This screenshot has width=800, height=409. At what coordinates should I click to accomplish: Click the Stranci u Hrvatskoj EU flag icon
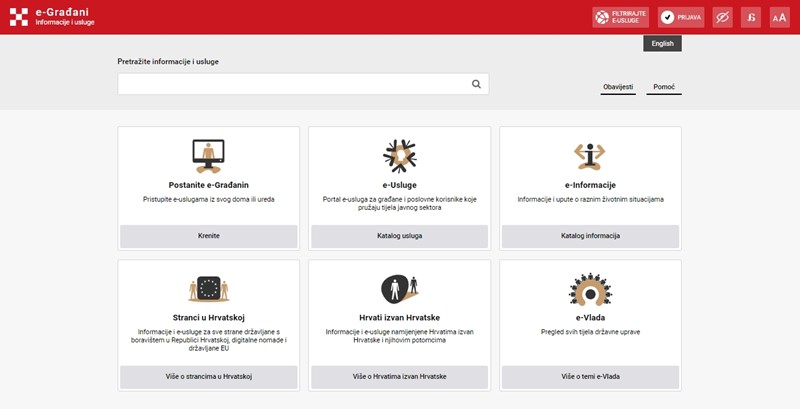click(208, 289)
